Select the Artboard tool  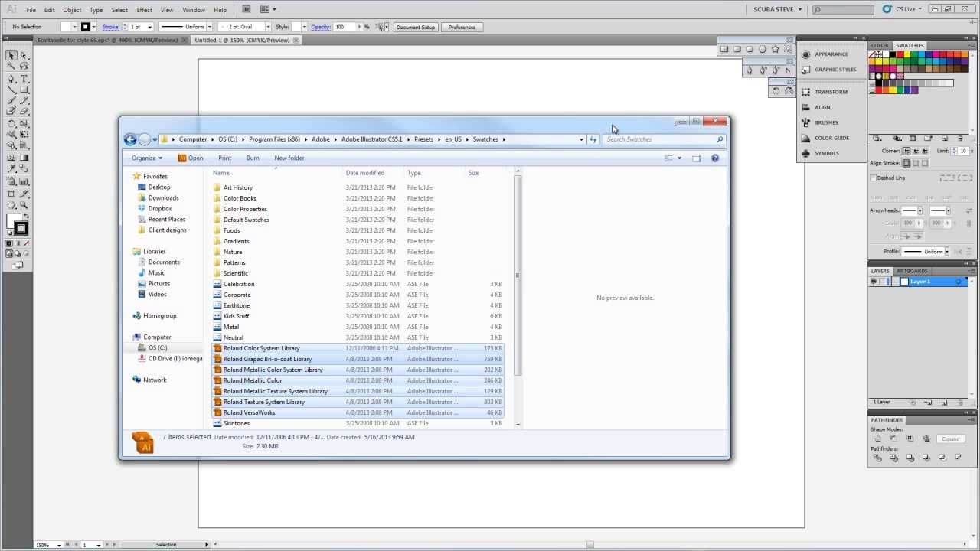click(x=11, y=194)
